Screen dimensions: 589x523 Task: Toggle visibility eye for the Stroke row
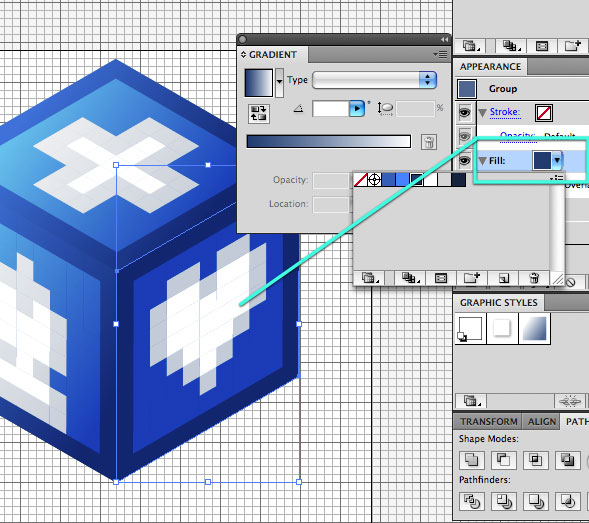coord(465,112)
